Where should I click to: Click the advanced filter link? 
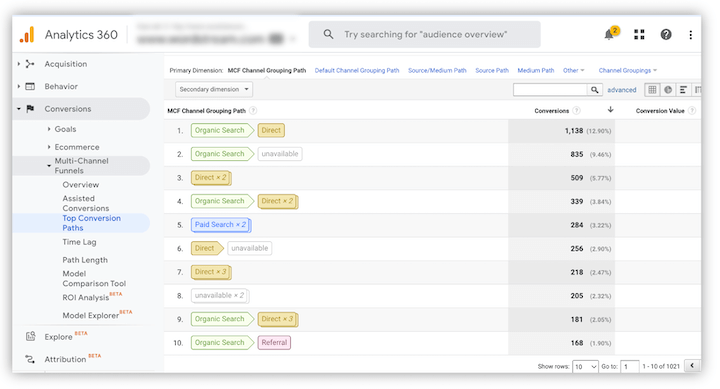(622, 90)
